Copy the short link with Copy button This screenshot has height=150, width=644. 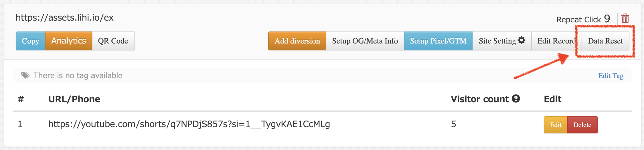[30, 41]
